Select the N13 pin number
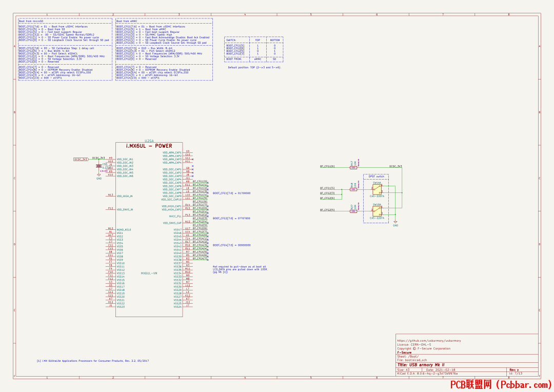Screen dimensions: 554x392 [111, 195]
